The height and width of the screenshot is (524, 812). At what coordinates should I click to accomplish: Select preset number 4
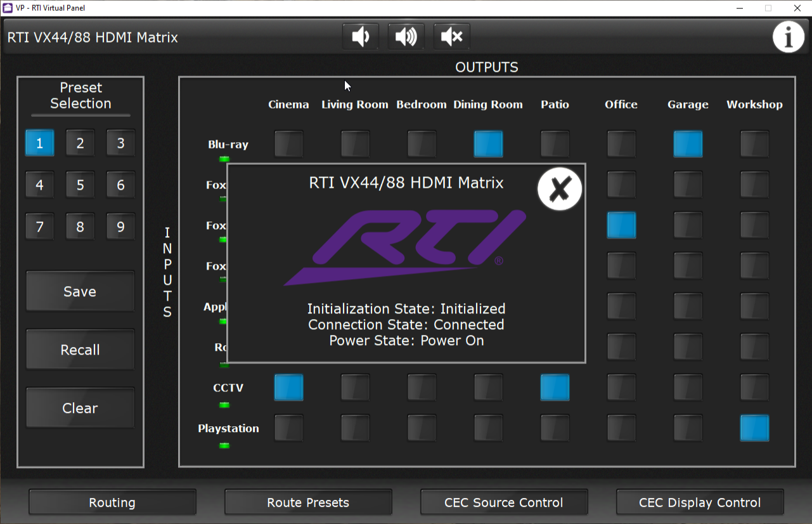pyautogui.click(x=39, y=185)
